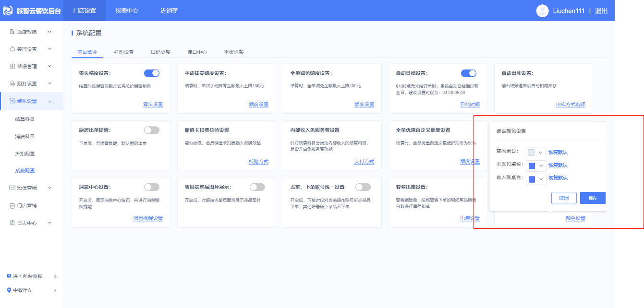
Task: Open the 有入账桌台 color dropdown arrow
Action: 541,179
